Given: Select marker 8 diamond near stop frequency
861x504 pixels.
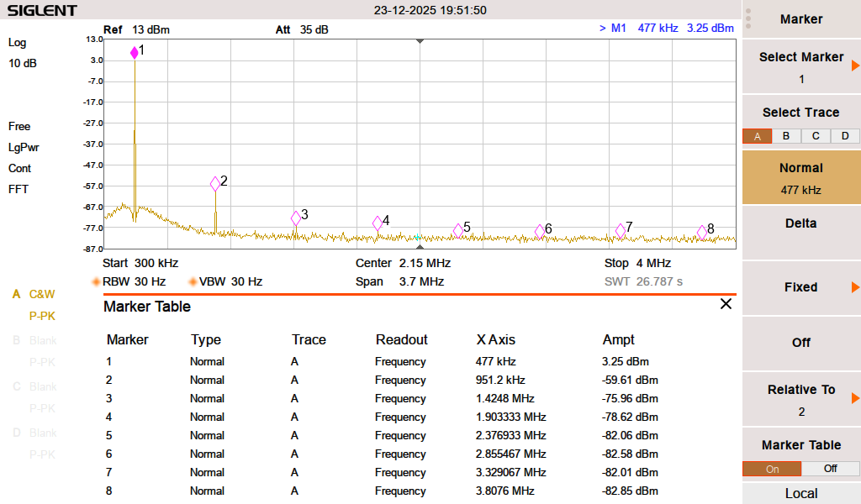Looking at the screenshot, I should click(702, 233).
